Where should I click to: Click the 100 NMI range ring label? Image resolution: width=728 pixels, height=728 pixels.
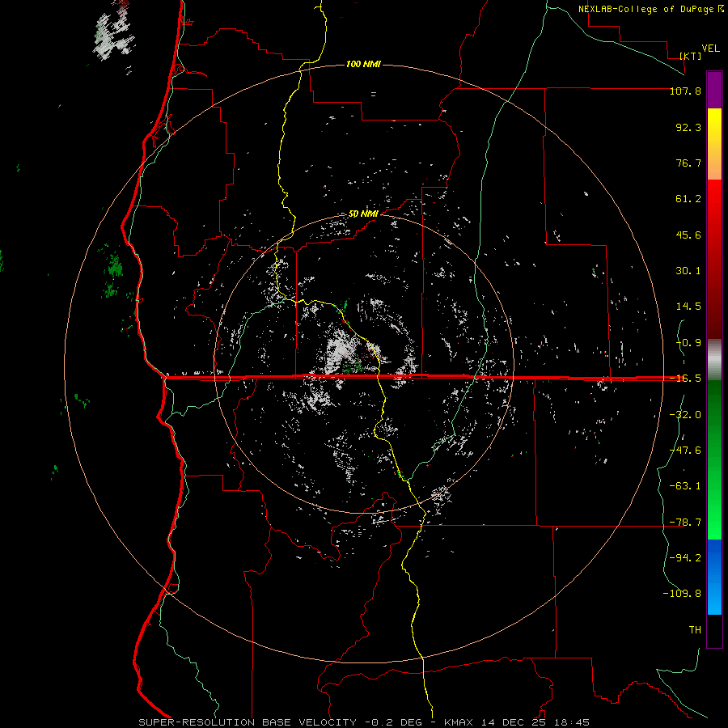click(x=363, y=64)
